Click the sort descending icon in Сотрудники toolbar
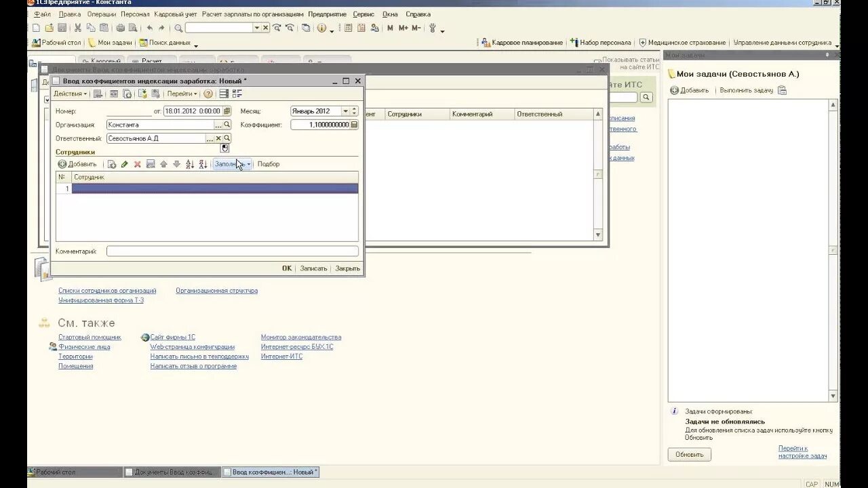This screenshot has width=868, height=488. pos(203,164)
